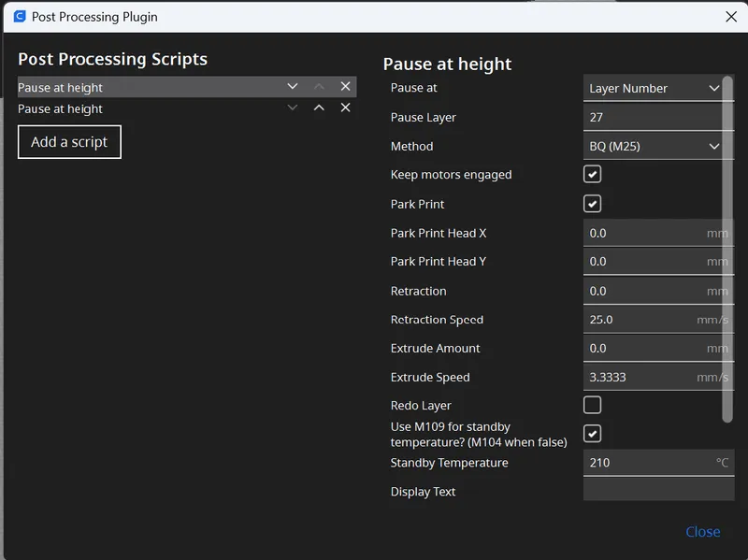This screenshot has width=748, height=560.
Task: Click the Close link at bottom
Action: pos(703,531)
